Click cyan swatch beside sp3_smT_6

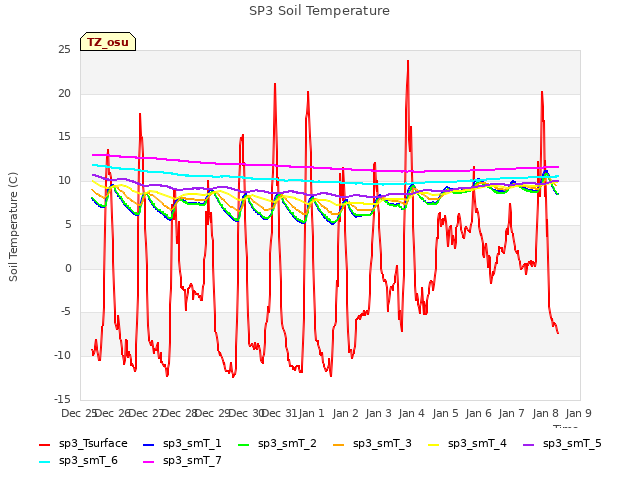(x=44, y=462)
